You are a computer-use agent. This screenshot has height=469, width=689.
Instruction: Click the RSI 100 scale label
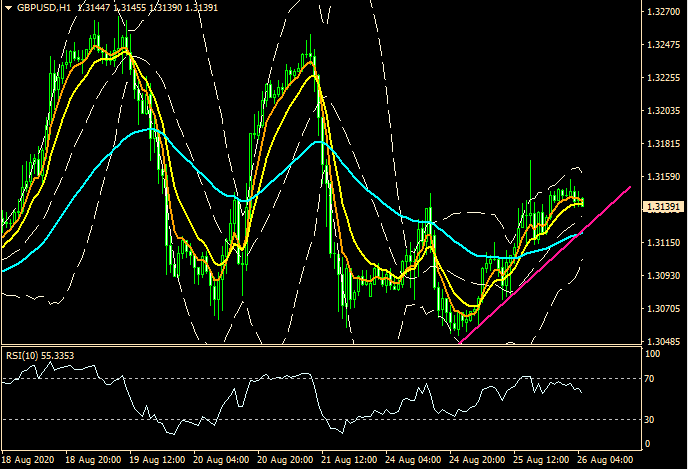point(653,354)
